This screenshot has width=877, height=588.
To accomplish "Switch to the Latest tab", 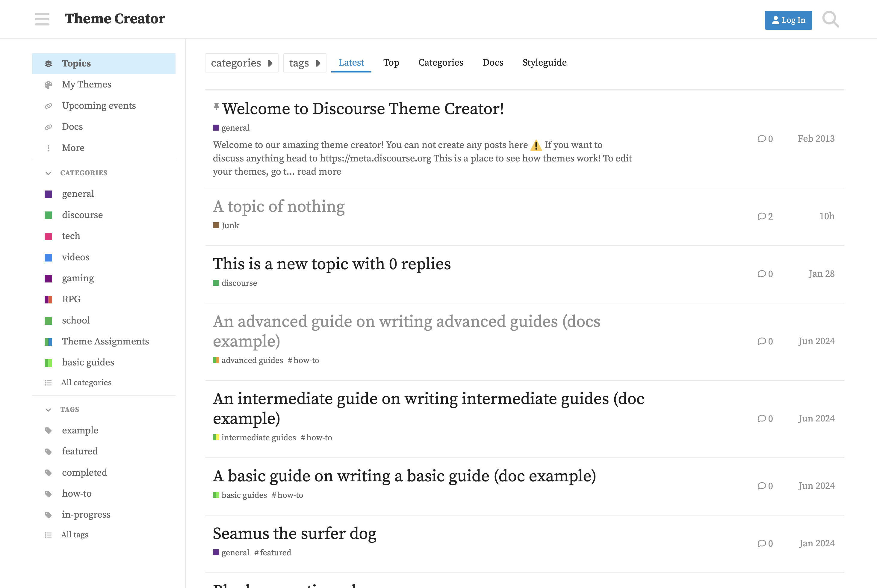I will point(351,63).
